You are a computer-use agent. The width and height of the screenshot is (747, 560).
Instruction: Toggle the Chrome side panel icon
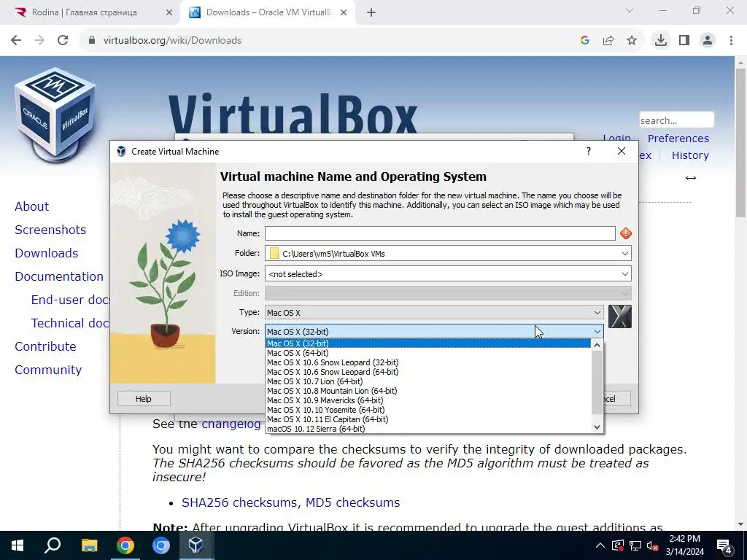(684, 41)
